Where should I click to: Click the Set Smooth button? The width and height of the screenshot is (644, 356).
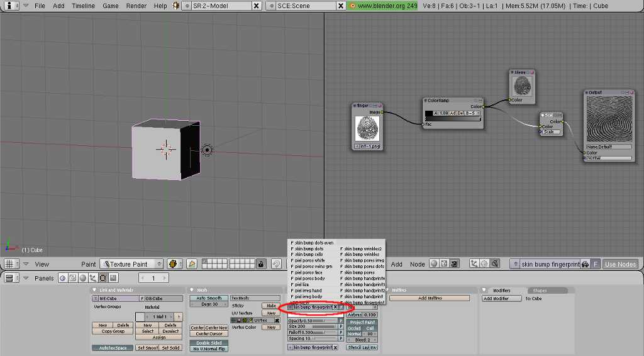point(147,348)
